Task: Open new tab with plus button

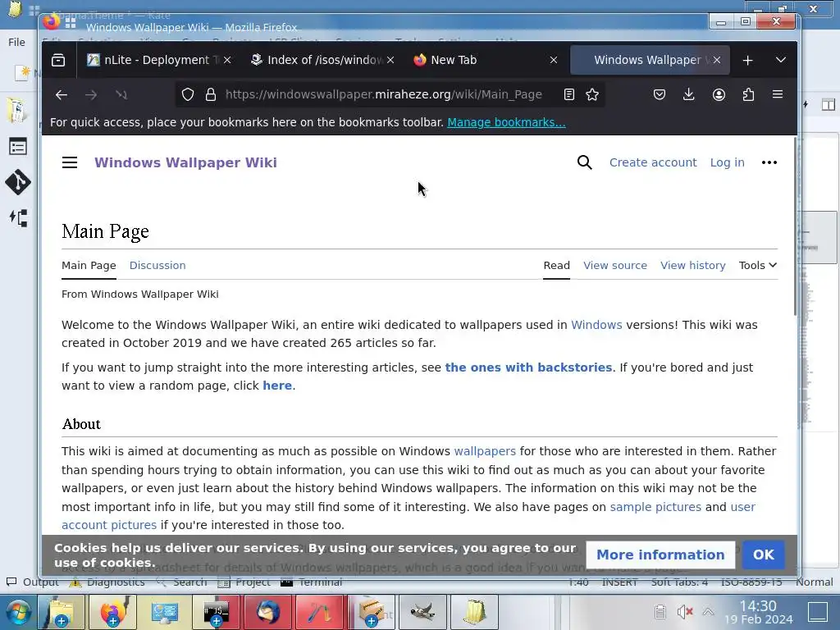Action: click(x=748, y=61)
